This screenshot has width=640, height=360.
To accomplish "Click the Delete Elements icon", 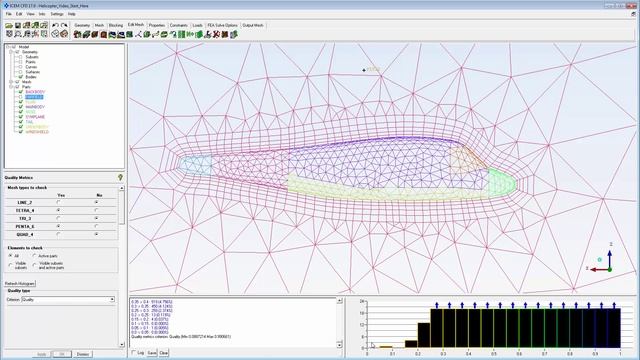I will click(x=225, y=35).
